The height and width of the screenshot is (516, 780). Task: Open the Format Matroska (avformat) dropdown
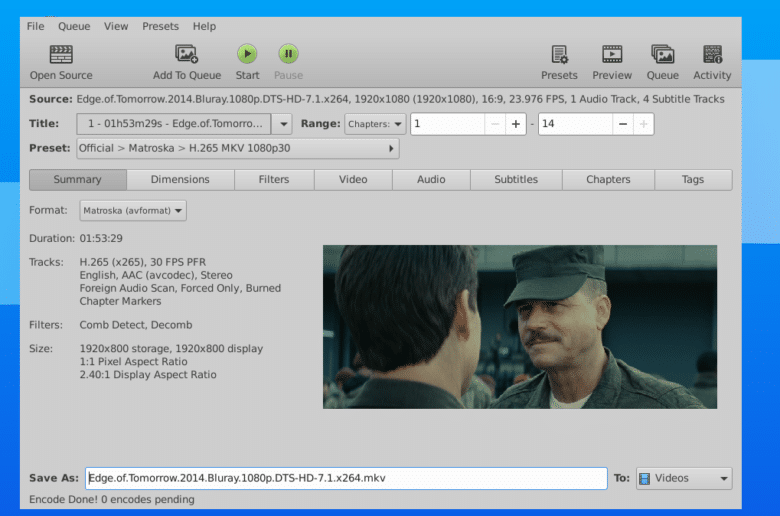coord(133,210)
